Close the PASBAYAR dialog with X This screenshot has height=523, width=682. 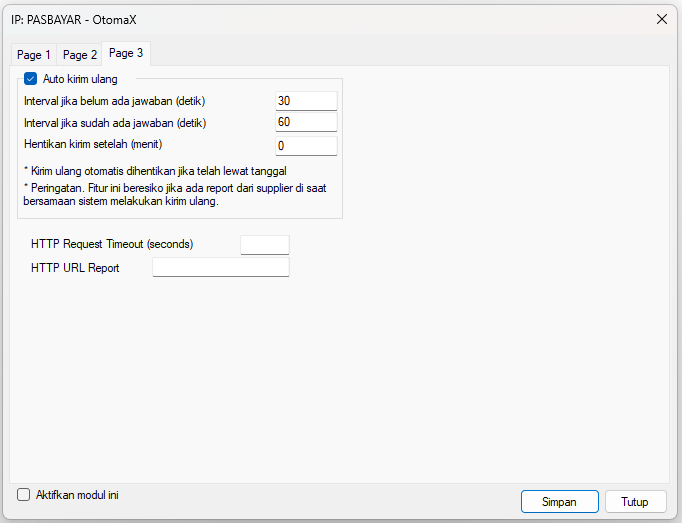[662, 19]
